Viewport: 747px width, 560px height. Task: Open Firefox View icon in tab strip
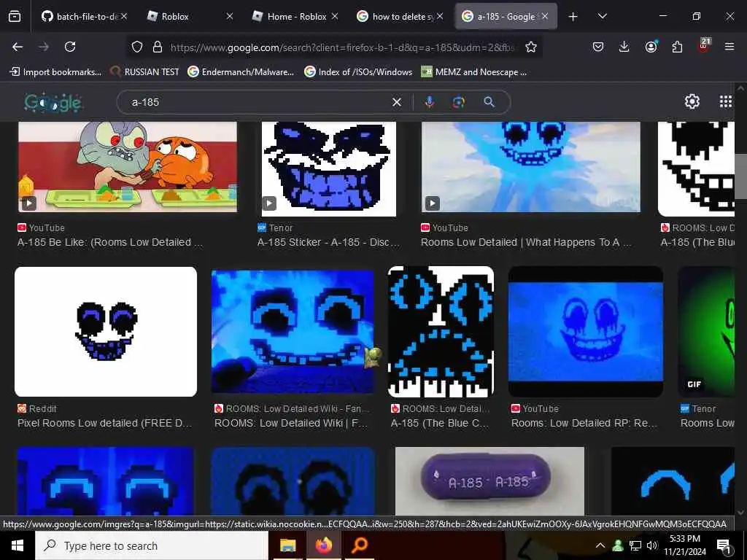(15, 16)
